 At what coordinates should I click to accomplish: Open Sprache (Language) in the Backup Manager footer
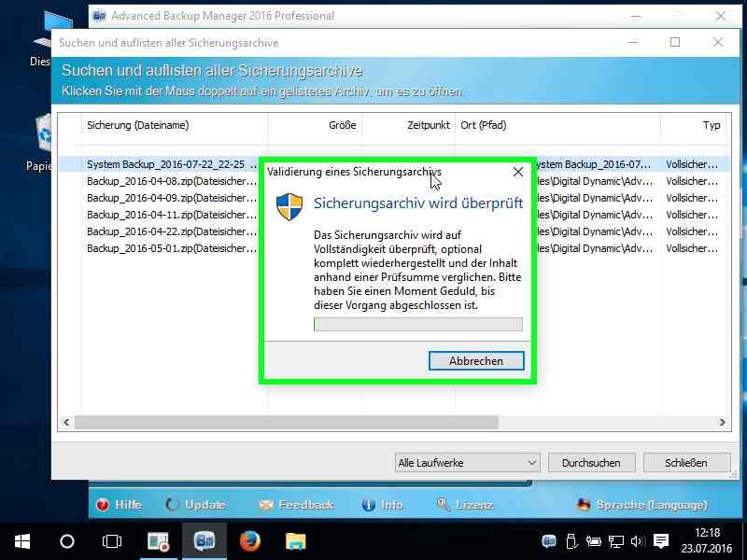(641, 505)
